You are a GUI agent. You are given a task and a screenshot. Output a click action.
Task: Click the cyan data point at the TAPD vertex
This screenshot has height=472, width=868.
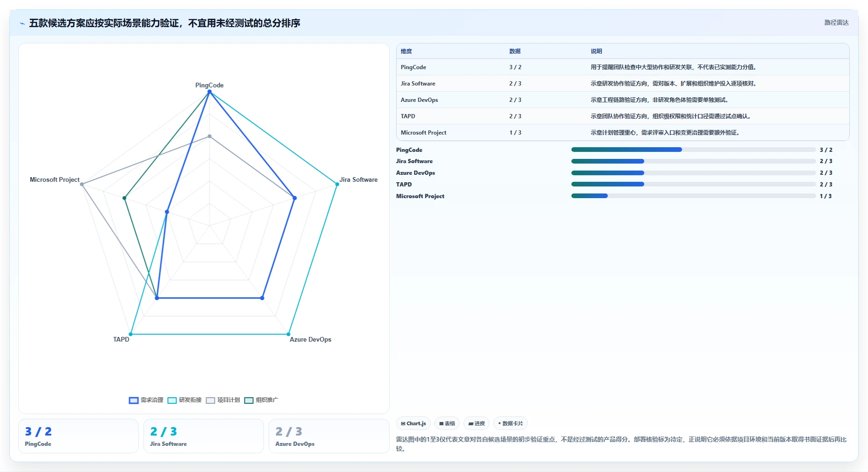click(x=131, y=334)
